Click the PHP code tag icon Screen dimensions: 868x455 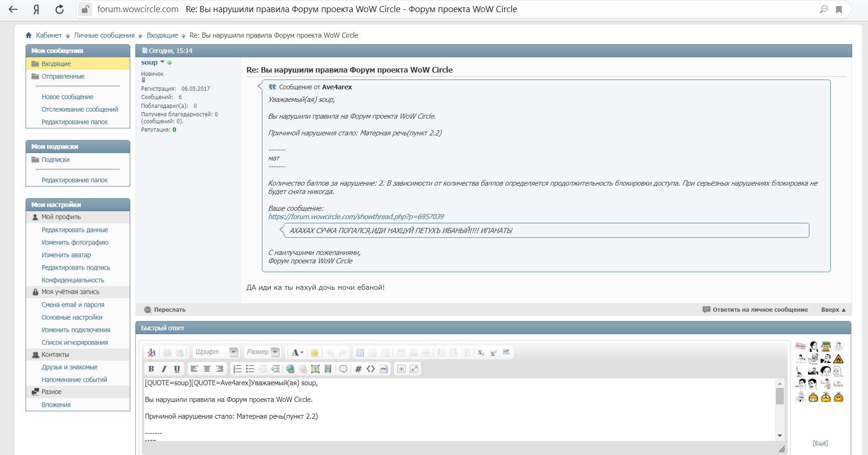383,369
